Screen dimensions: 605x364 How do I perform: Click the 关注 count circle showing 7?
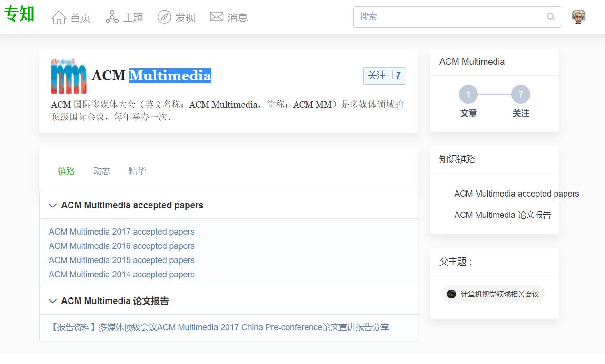pos(521,95)
